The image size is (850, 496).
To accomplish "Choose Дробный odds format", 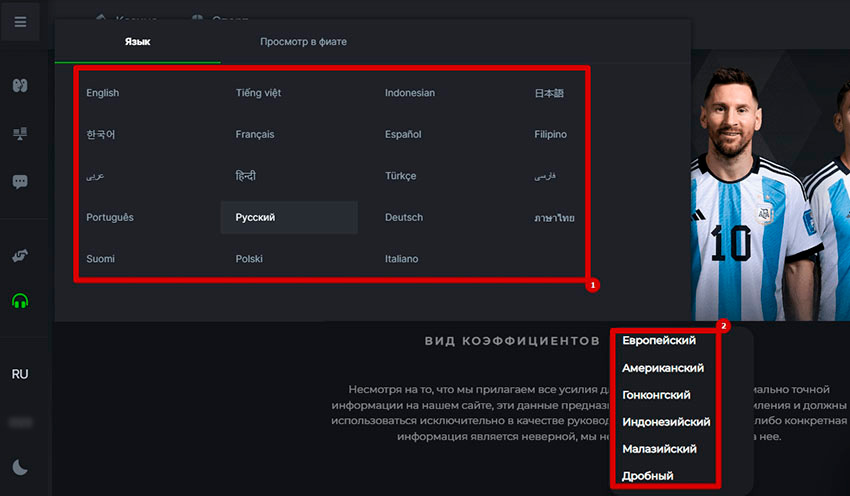I will tap(647, 476).
